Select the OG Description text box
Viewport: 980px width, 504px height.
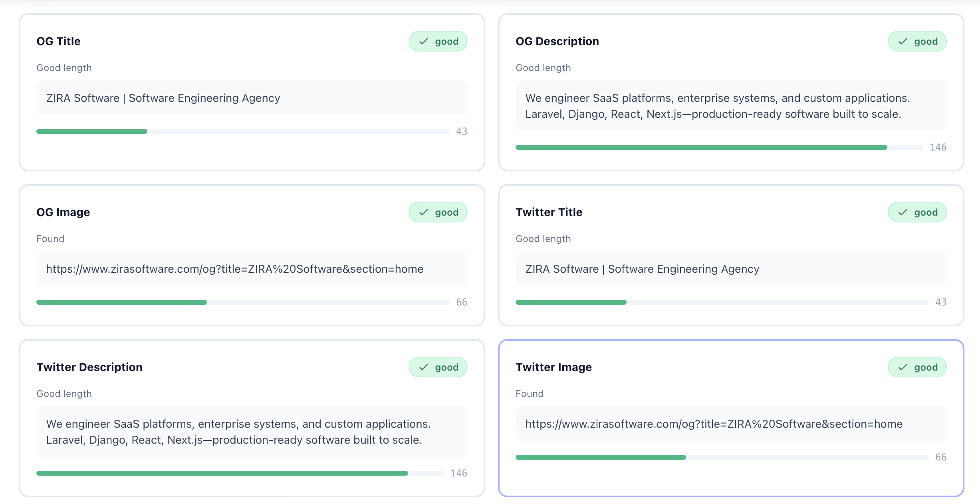coord(731,106)
